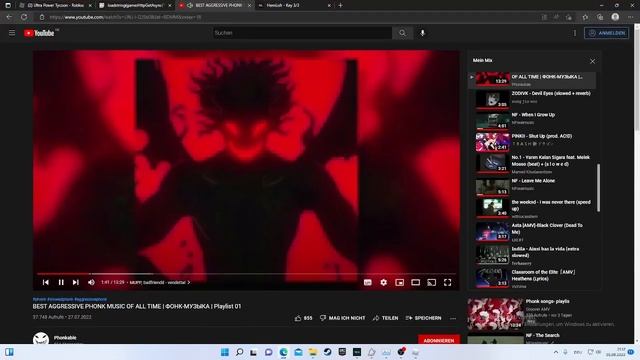Switch to the Key 3/3 browser tab

coord(294,5)
